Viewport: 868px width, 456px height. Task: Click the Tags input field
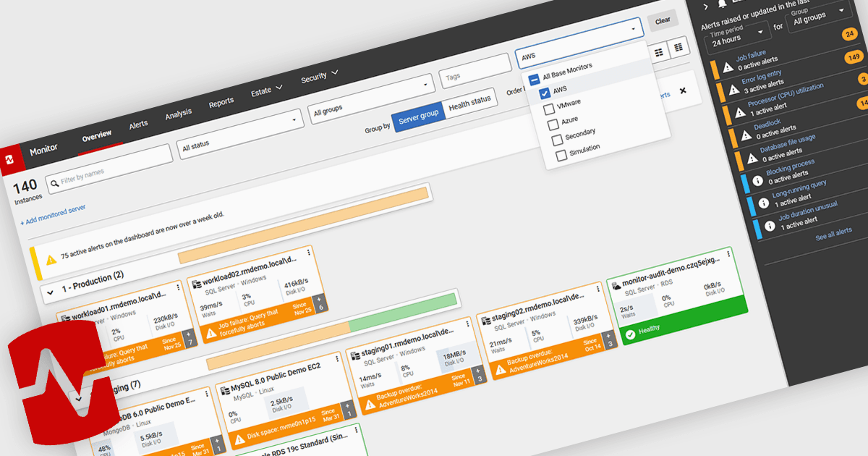(x=475, y=72)
